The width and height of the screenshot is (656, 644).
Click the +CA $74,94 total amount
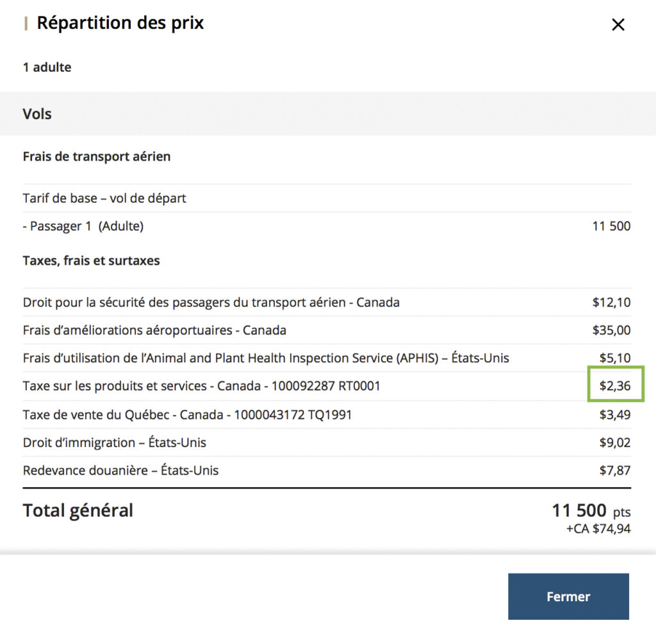[x=598, y=530]
